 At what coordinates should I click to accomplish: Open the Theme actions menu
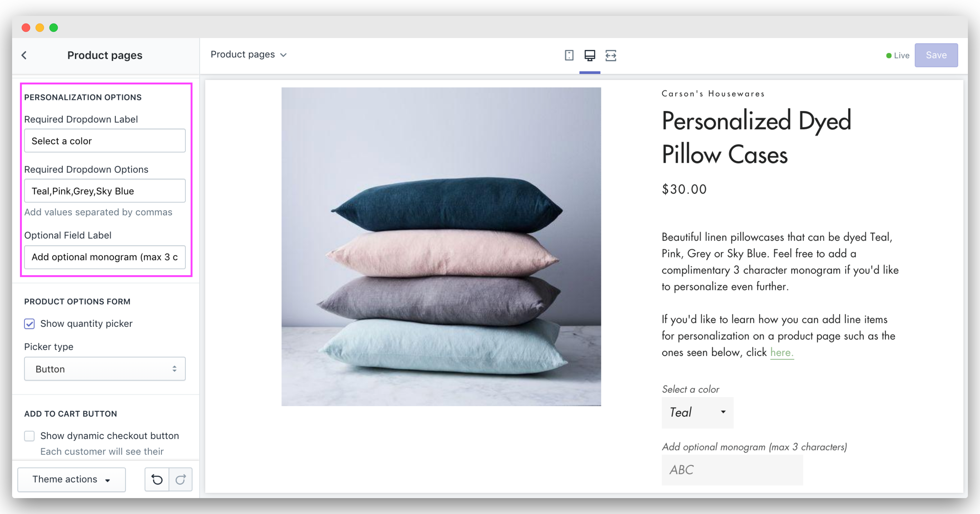[72, 479]
